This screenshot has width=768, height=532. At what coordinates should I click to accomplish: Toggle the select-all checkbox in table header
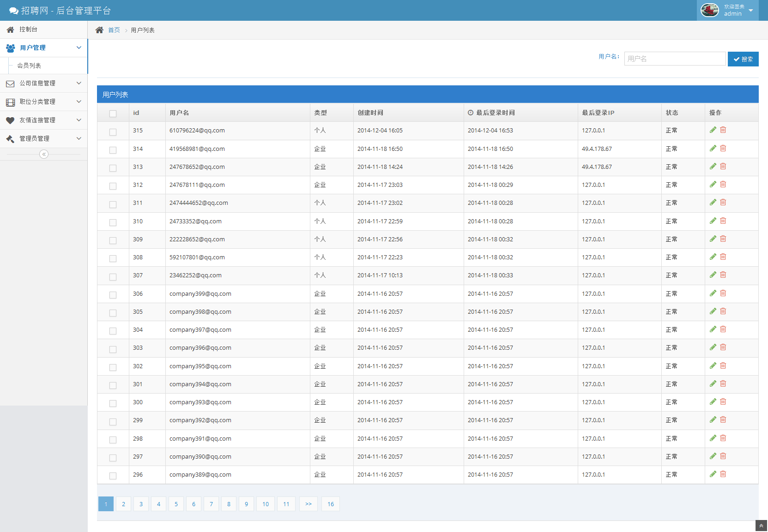coord(113,114)
